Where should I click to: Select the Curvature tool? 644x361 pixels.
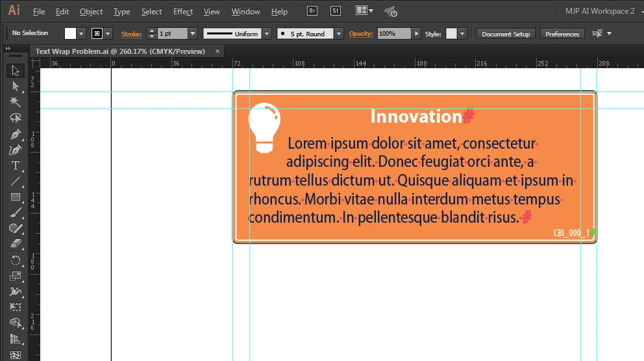[x=16, y=150]
